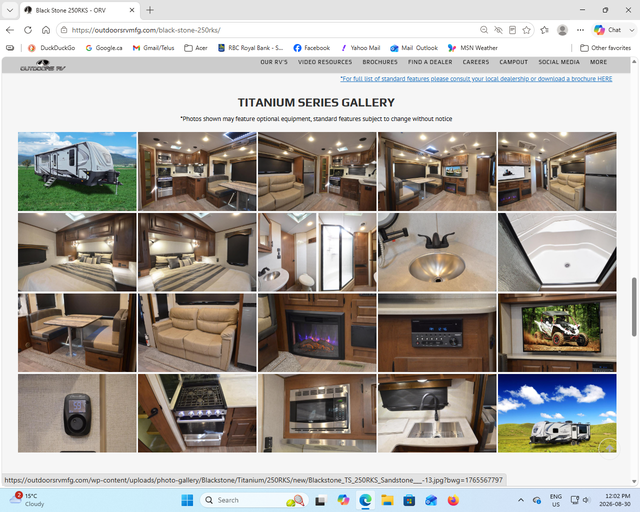Image resolution: width=640 pixels, height=512 pixels.
Task: Open the tab actions dropdown arrow
Action: [10, 10]
